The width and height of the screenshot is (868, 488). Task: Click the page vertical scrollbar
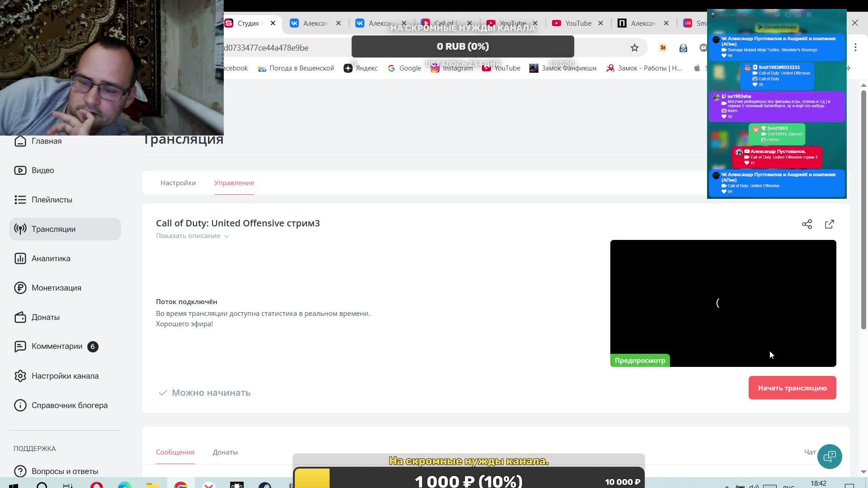863,208
